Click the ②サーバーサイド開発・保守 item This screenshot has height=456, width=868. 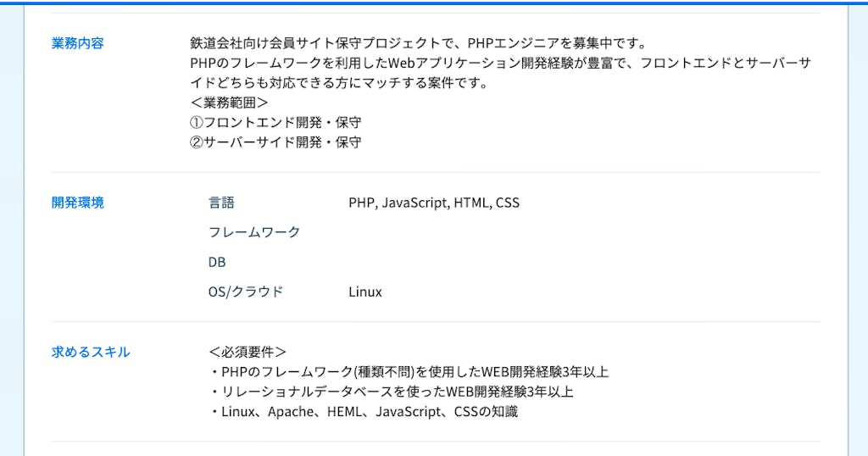275,142
